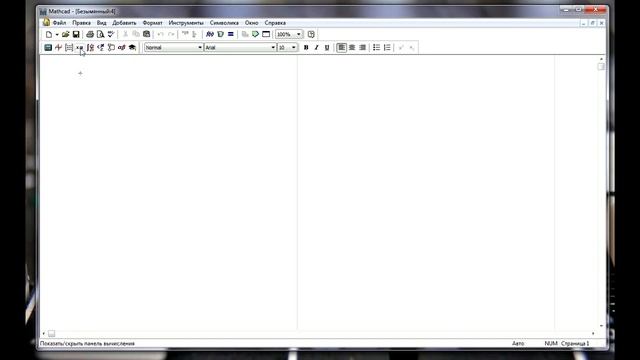Run the spelling check icon
This screenshot has width=640, height=360.
(x=111, y=34)
